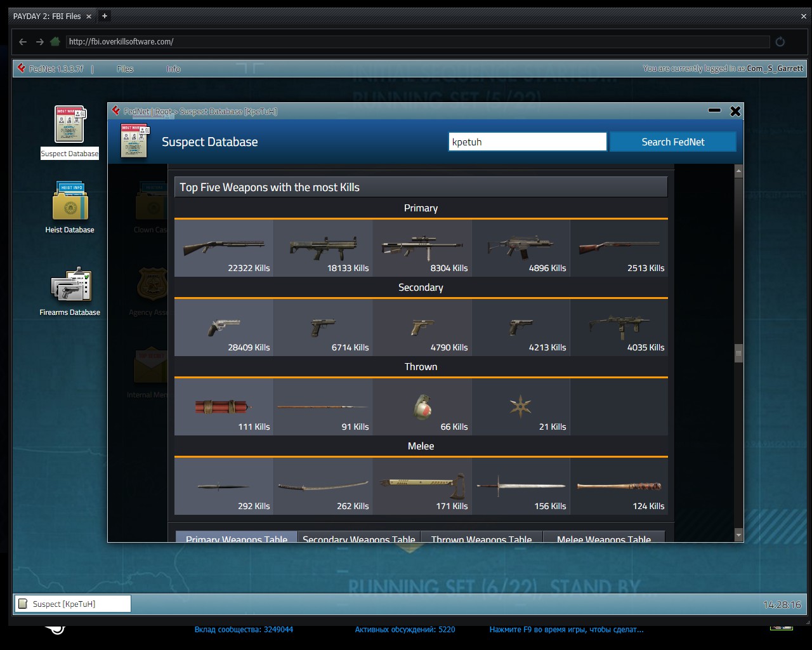Minimize the Suspect Database window
Viewport: 812px width, 650px height.
coord(714,111)
